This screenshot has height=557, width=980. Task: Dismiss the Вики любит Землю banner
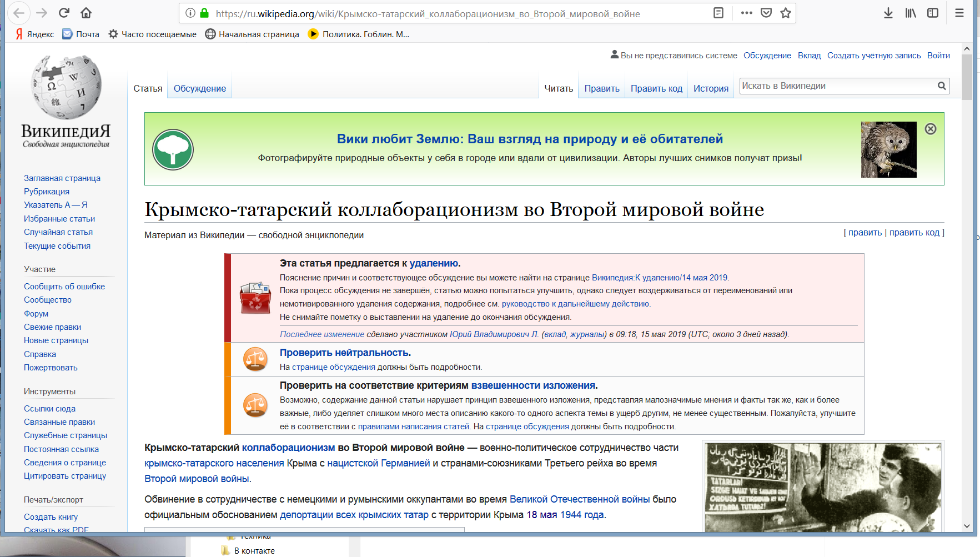click(x=931, y=129)
